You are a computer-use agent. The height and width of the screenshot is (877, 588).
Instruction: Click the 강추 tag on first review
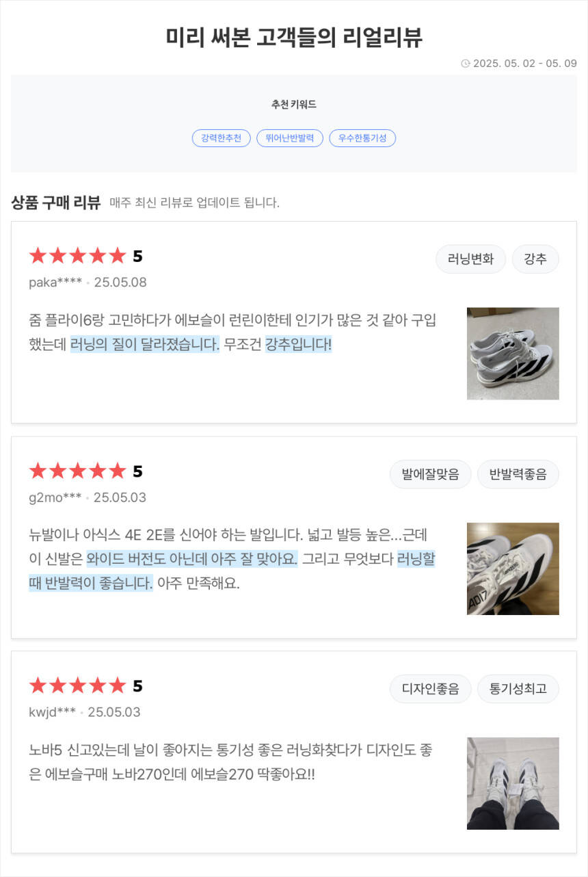click(x=535, y=259)
